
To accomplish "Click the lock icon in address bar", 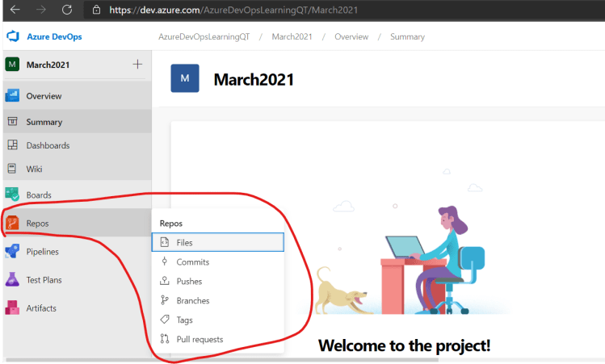I will [x=96, y=10].
